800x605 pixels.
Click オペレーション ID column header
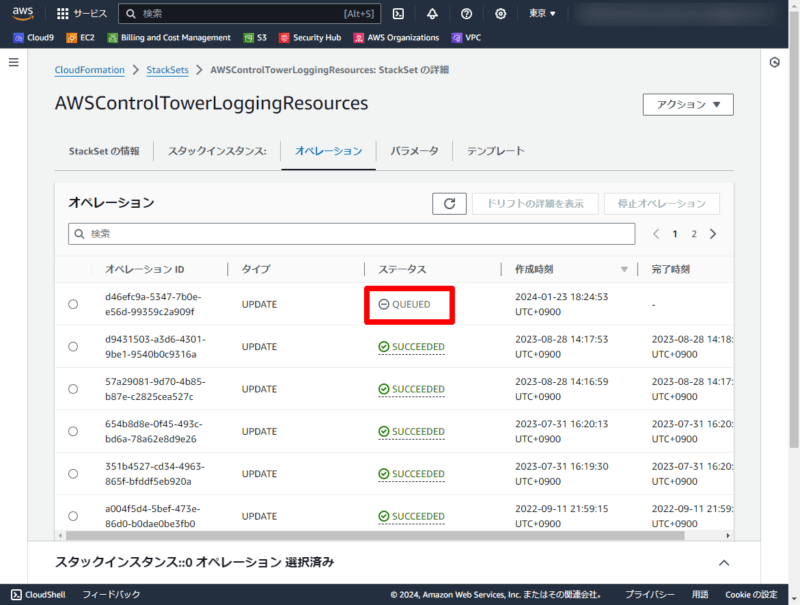coord(144,269)
